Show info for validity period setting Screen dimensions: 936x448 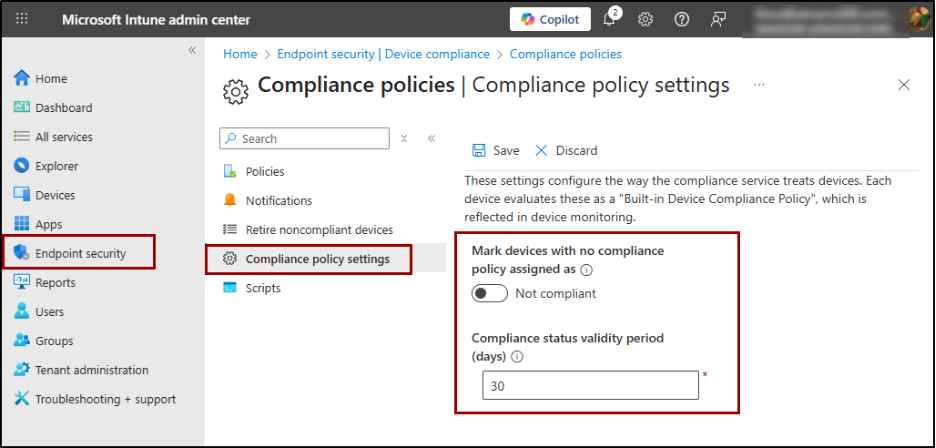[517, 357]
